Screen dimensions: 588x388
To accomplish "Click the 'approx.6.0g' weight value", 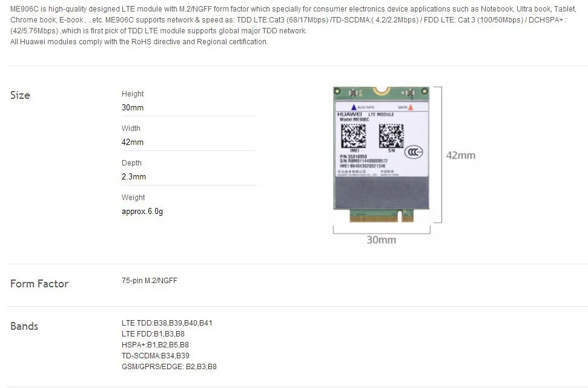I will 142,211.
